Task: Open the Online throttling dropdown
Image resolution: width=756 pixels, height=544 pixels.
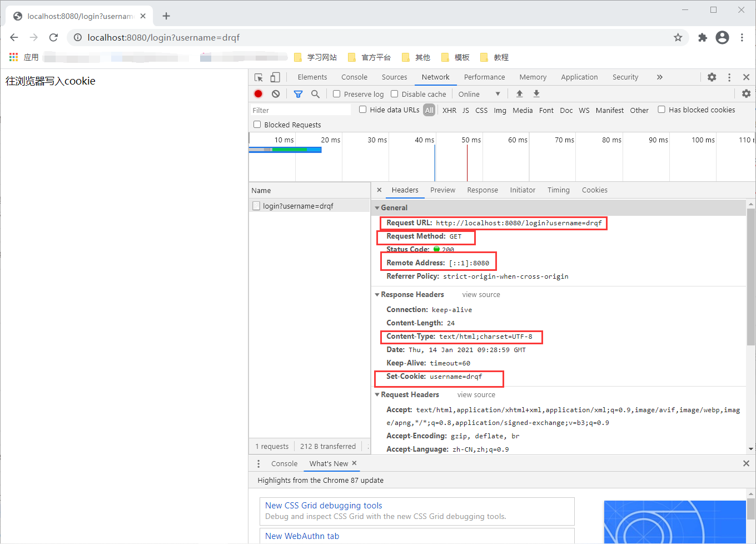Action: tap(479, 94)
